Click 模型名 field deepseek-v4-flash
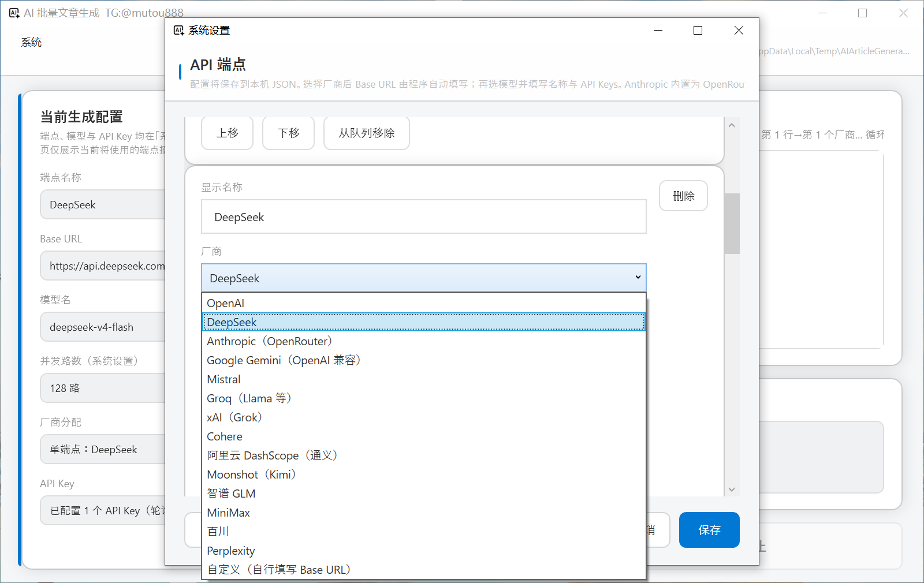Image resolution: width=924 pixels, height=583 pixels. tap(103, 327)
